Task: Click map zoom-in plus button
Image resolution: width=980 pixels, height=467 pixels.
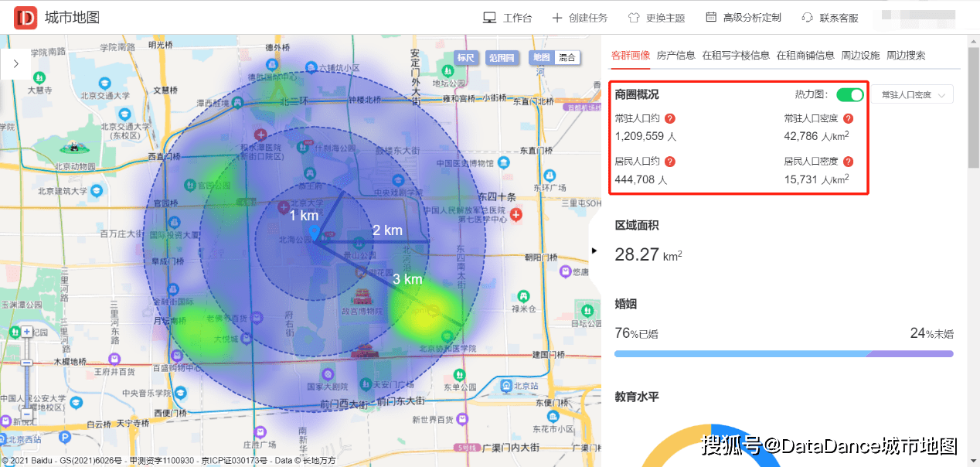Action: [27, 332]
